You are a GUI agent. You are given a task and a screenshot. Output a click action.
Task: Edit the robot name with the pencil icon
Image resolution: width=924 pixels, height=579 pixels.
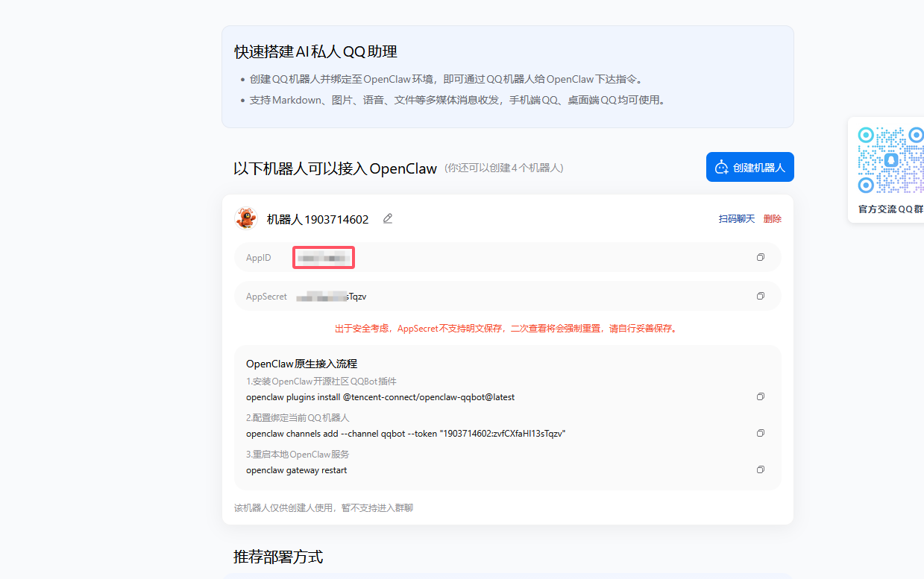(x=387, y=219)
